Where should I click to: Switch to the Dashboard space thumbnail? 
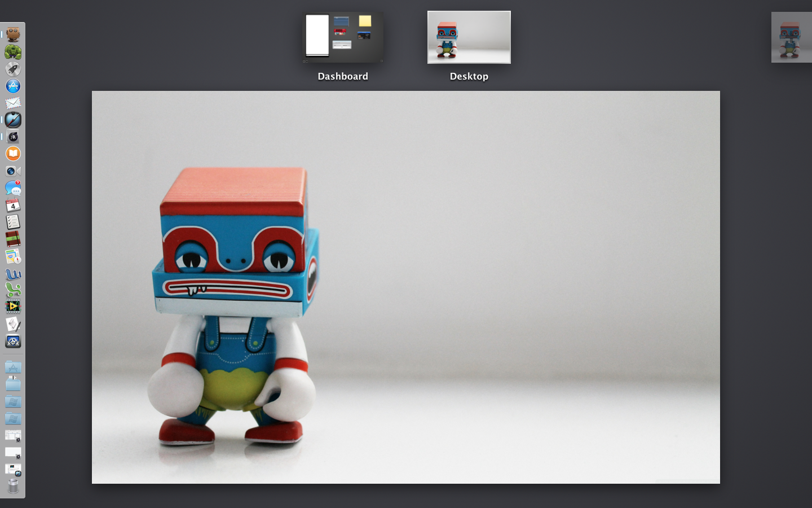tap(343, 37)
